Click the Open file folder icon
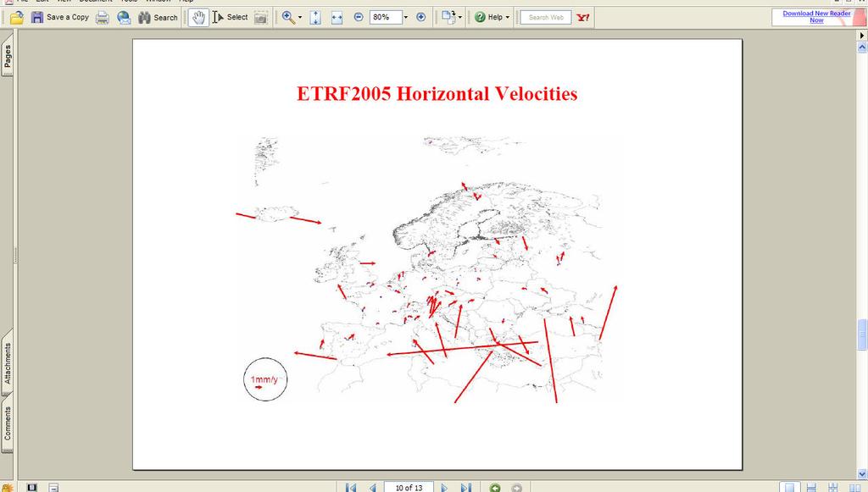Screen dimensions: 868x492 tap(17, 18)
